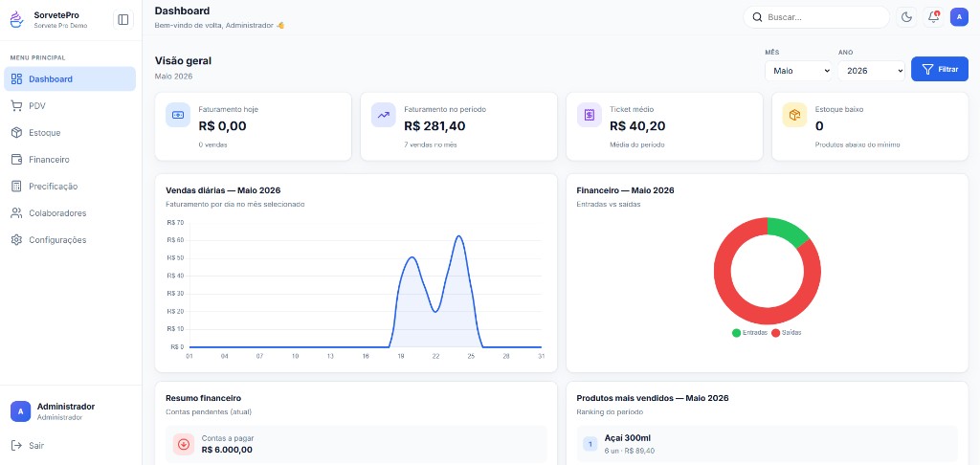
Task: Click the Colaboradores people icon
Action: [17, 213]
